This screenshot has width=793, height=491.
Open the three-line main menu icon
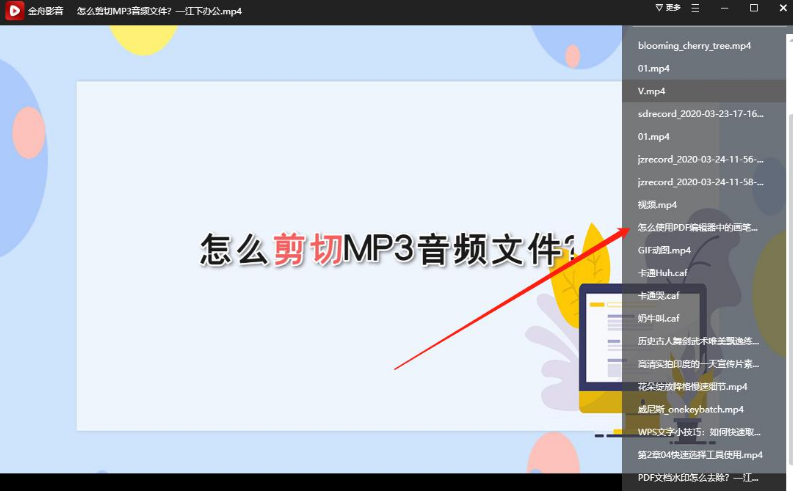coord(696,8)
